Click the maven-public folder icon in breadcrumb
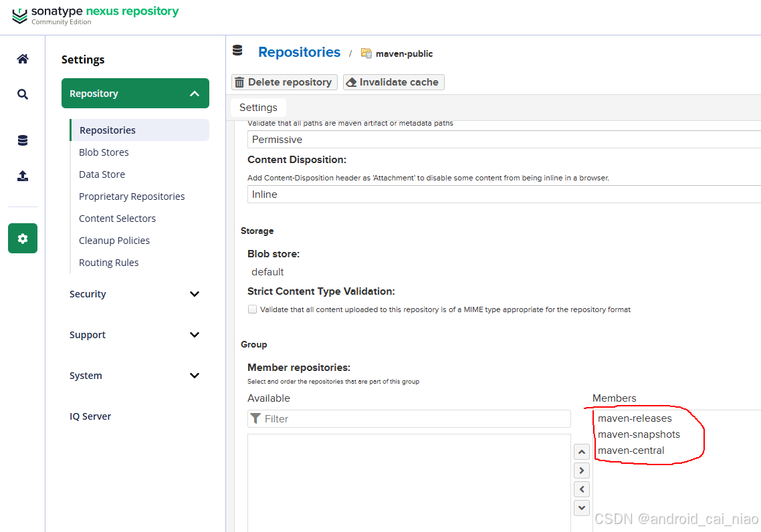 coord(366,53)
